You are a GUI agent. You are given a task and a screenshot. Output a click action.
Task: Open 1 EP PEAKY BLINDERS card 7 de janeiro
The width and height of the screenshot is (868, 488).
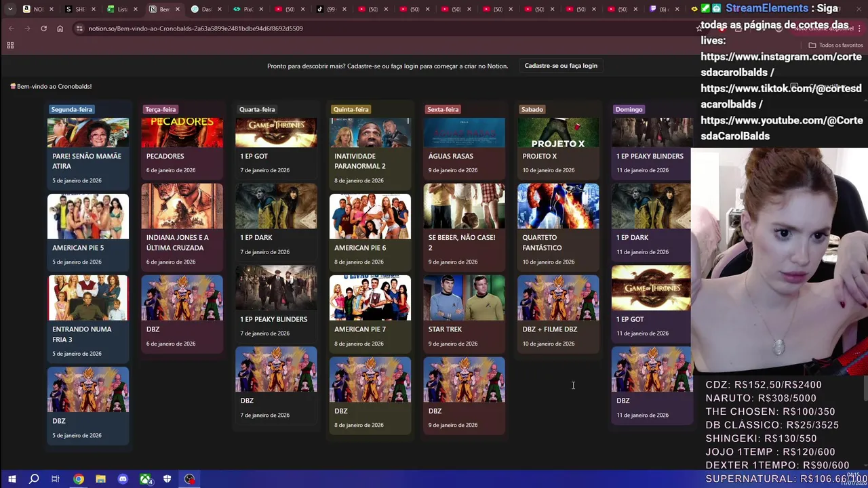(276, 304)
